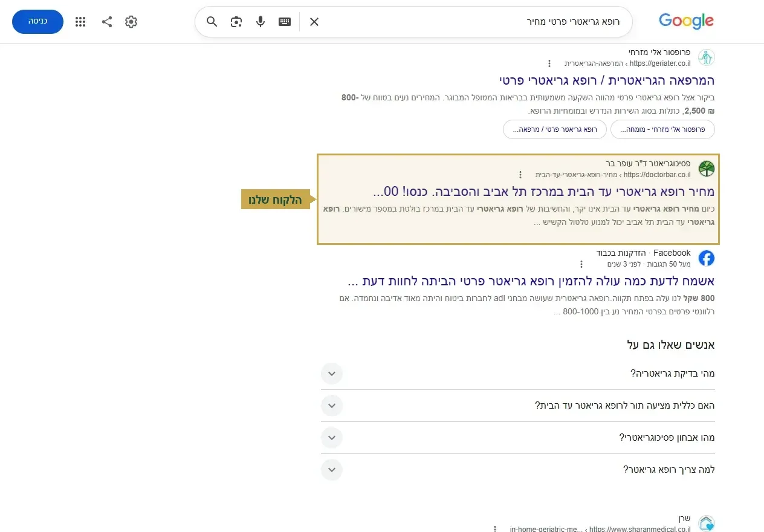The height and width of the screenshot is (532, 764).
Task: Open Facebook result אשמח לדעת כמה עולה
Action: click(x=531, y=281)
